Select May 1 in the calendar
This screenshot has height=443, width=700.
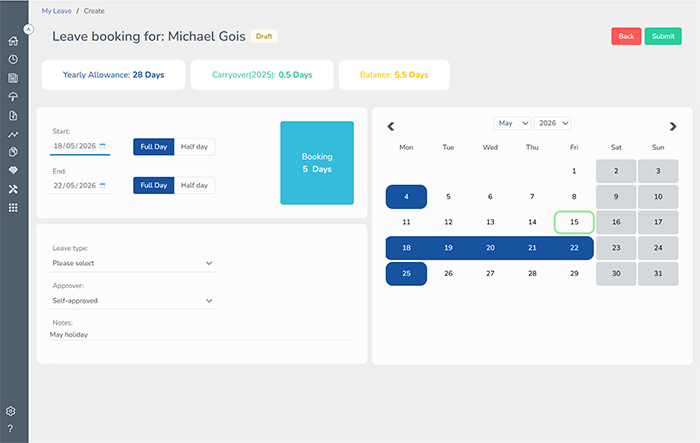point(574,171)
